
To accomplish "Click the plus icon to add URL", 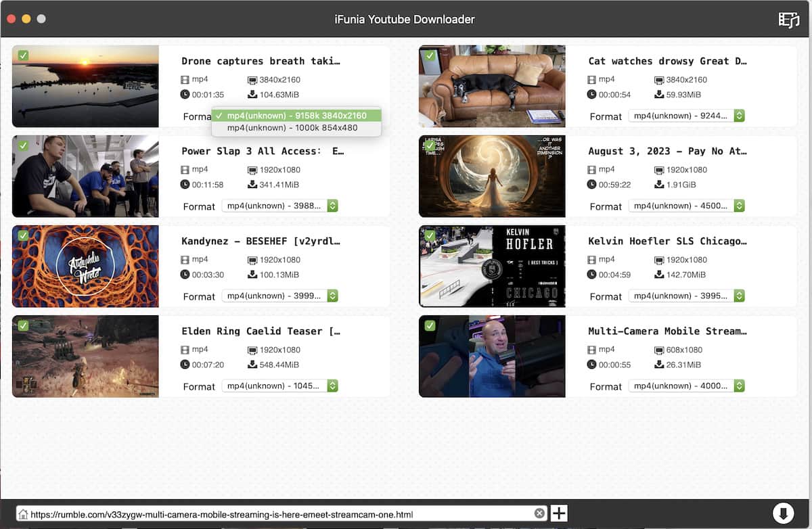I will pos(559,513).
